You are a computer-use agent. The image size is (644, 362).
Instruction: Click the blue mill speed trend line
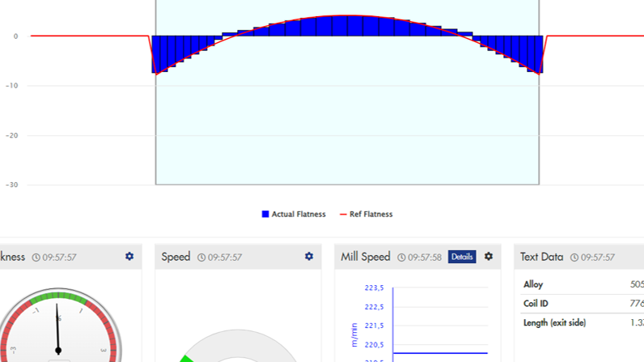440,353
